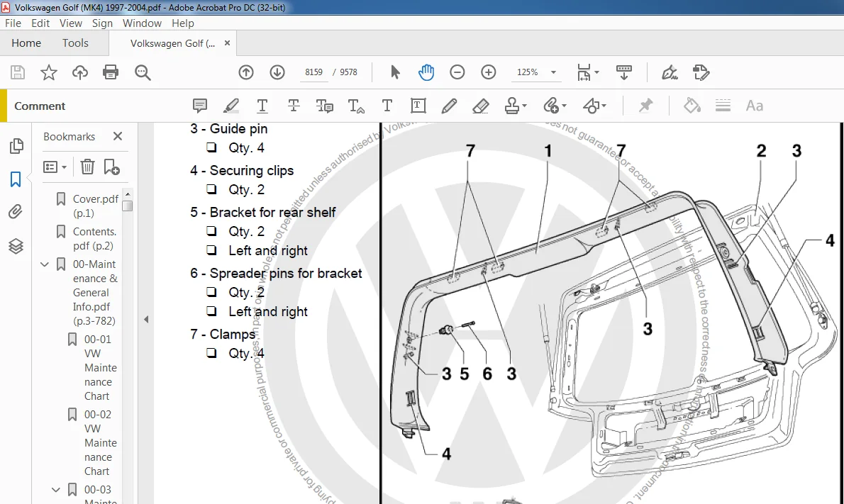
Task: Delete the selected bookmark with trash icon
Action: 87,167
